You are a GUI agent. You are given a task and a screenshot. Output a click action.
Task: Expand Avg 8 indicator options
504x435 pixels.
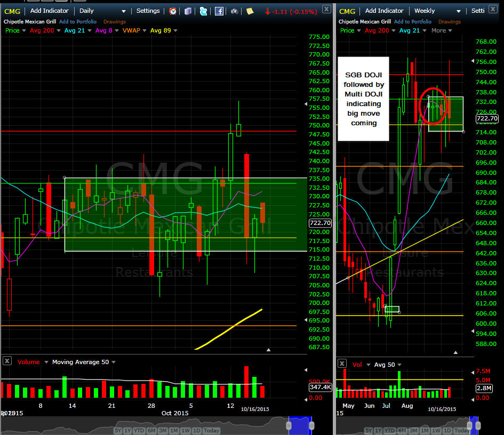[x=117, y=30]
